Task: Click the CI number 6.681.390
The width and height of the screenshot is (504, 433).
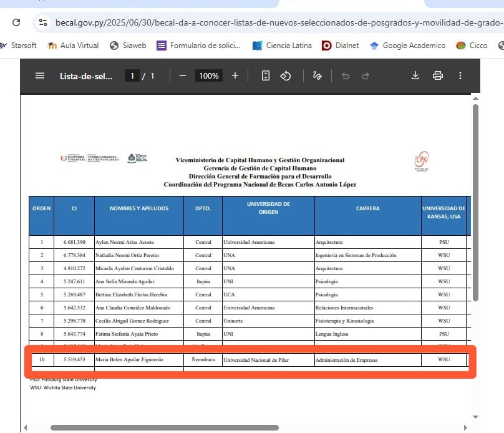Action: [74, 242]
